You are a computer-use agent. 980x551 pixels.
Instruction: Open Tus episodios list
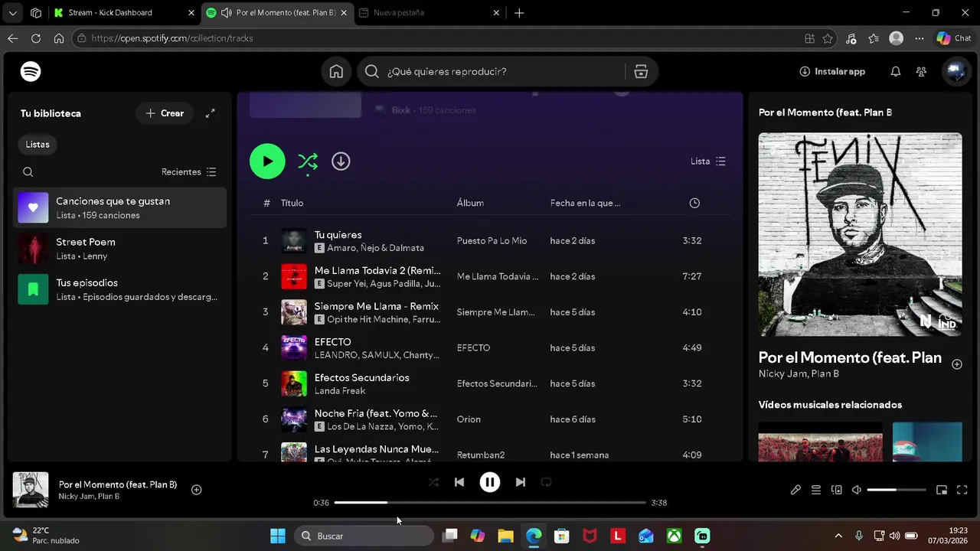click(x=120, y=289)
